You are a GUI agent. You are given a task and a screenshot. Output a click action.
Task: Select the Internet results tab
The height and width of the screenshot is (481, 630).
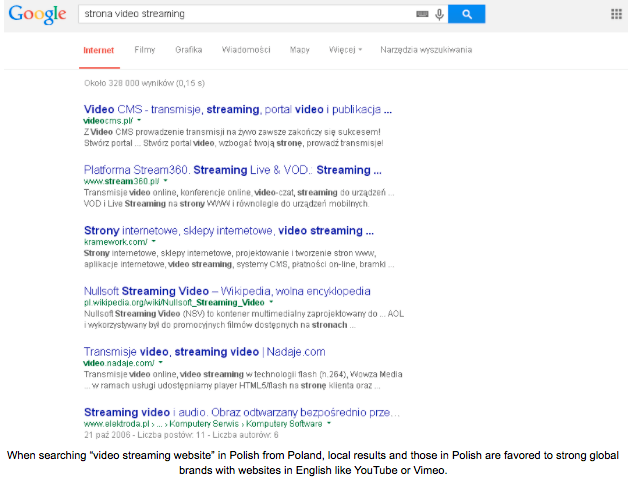98,49
